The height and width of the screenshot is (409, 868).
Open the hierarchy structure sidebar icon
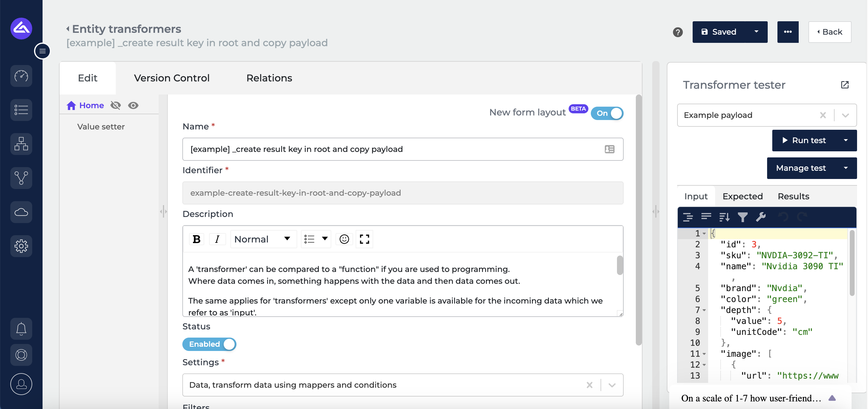(x=21, y=144)
